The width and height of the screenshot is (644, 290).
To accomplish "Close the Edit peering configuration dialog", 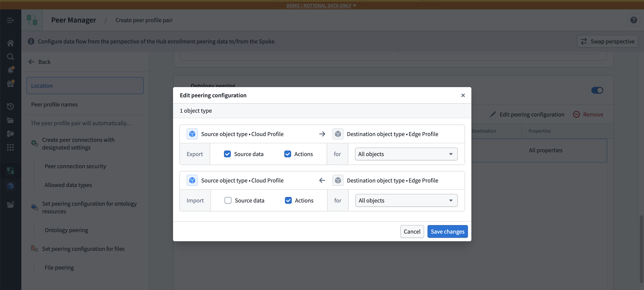I will [463, 95].
